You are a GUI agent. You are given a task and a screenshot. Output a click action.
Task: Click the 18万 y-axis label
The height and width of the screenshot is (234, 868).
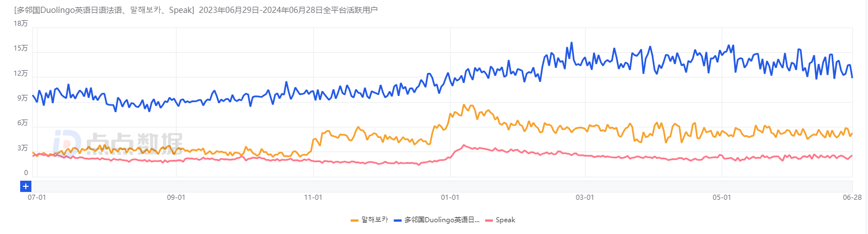coord(20,24)
